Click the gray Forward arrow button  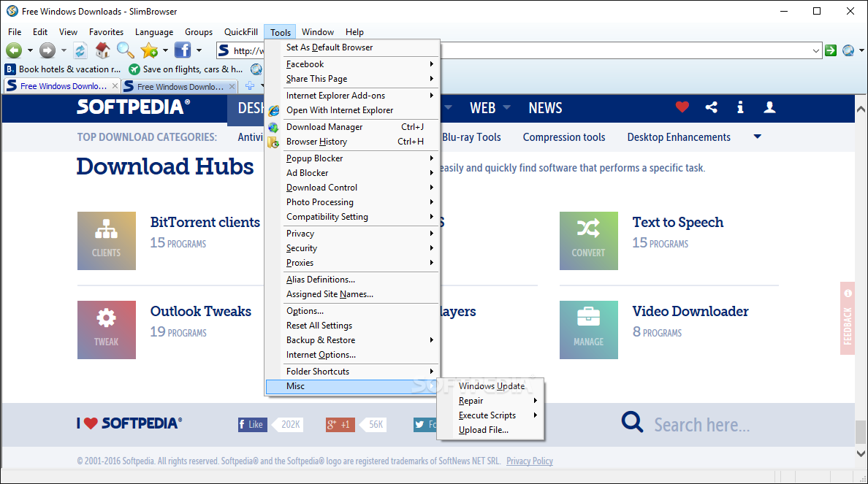pos(47,50)
